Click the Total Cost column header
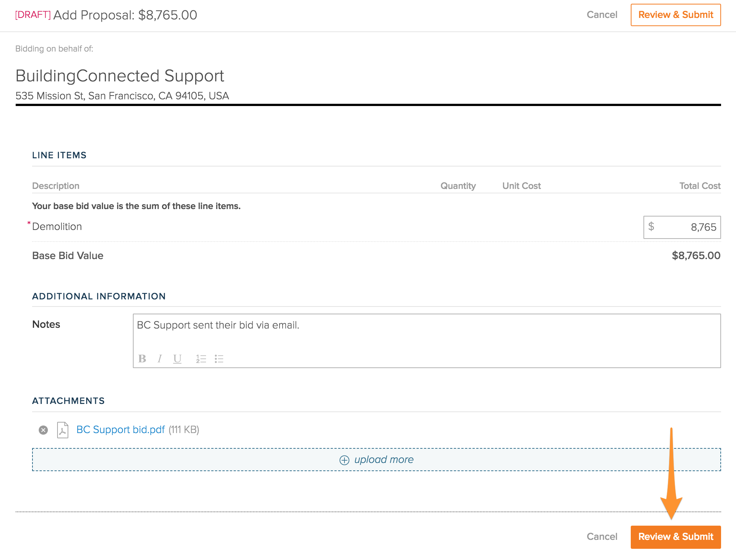 click(699, 186)
